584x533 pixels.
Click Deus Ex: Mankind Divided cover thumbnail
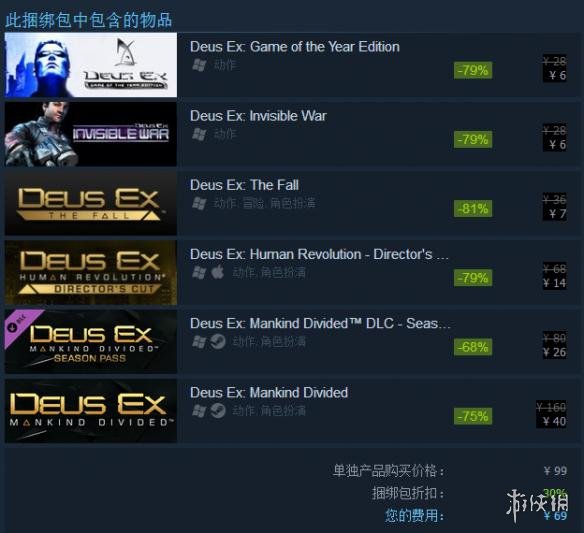(91, 411)
